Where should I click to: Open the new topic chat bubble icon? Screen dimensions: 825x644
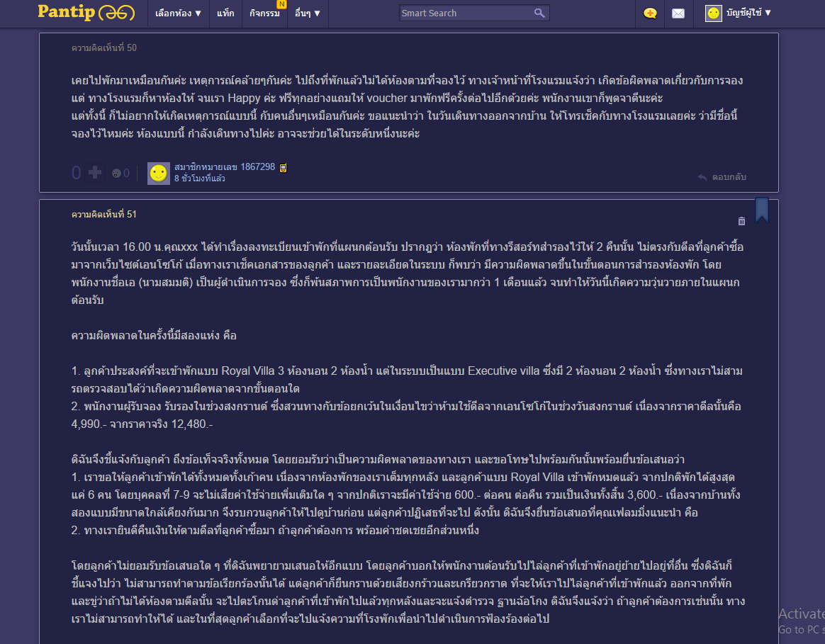point(650,13)
